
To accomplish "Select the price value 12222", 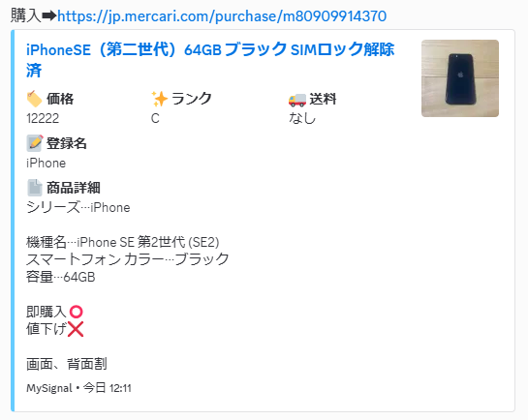I will pos(43,118).
